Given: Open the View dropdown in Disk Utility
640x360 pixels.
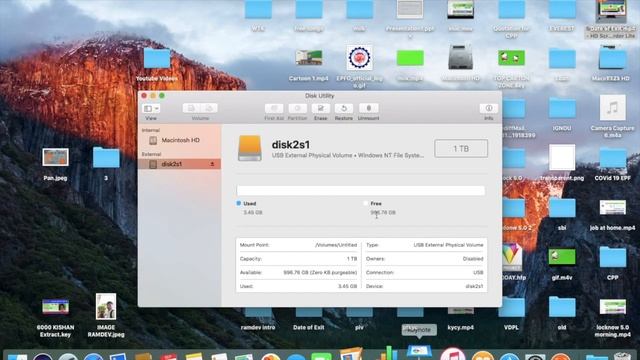Looking at the screenshot, I should coord(151,108).
